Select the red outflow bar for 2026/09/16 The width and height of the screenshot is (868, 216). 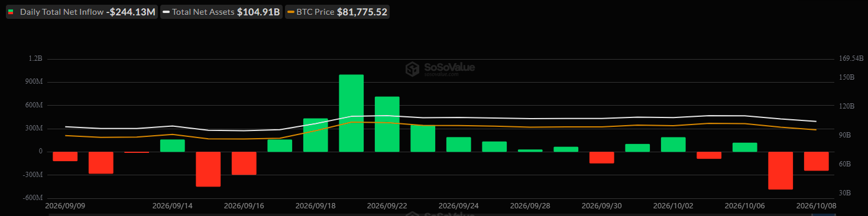[244, 163]
